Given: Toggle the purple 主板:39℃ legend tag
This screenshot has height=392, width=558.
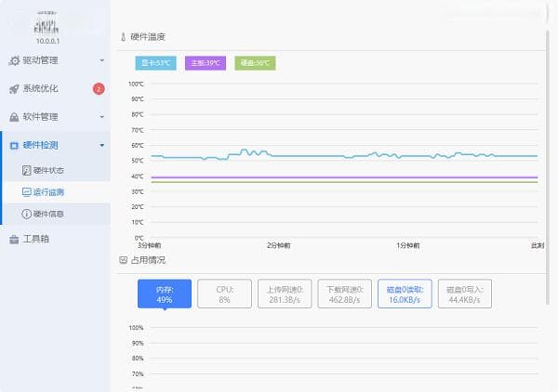Looking at the screenshot, I should [x=206, y=63].
